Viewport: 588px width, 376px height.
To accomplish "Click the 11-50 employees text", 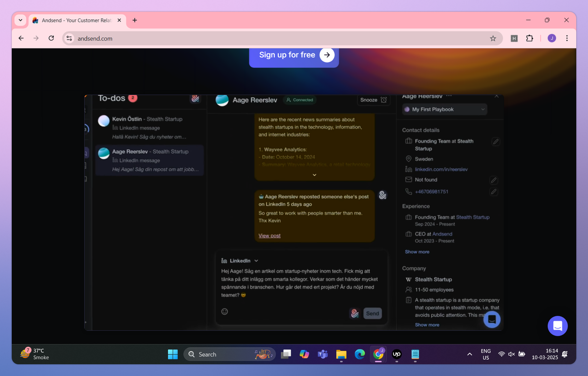I will coord(434,290).
